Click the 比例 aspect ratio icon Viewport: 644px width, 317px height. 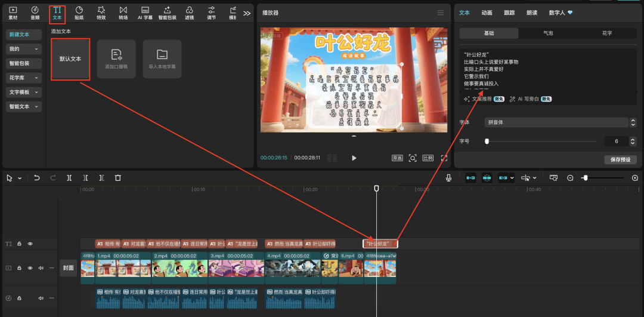click(x=428, y=158)
